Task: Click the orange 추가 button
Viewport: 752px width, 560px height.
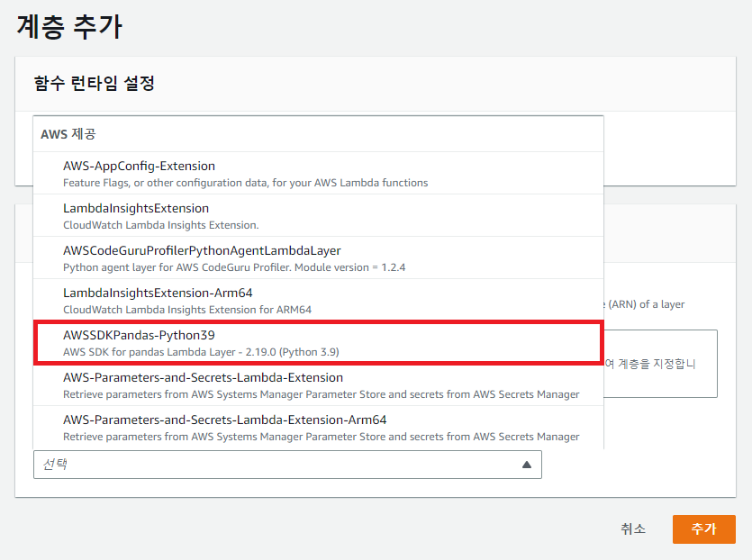Action: click(x=703, y=528)
